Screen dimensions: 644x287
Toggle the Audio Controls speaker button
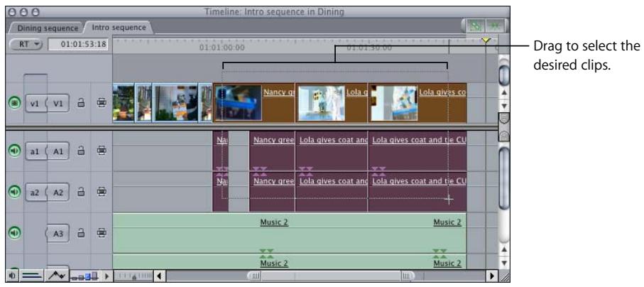[x=11, y=276]
